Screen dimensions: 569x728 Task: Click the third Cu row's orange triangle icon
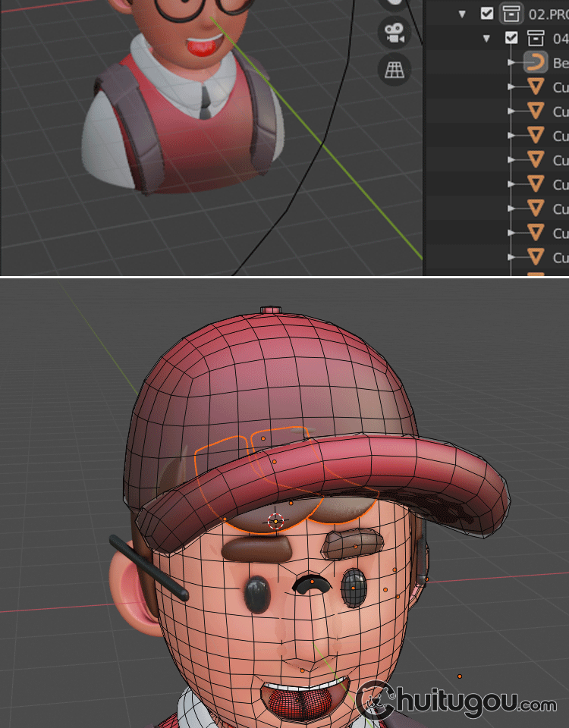[x=536, y=135]
